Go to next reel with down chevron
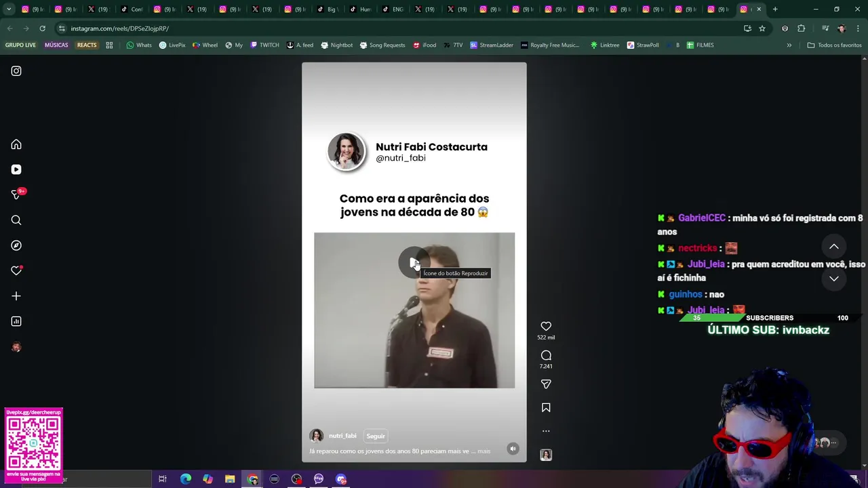868x488 pixels. (x=834, y=279)
